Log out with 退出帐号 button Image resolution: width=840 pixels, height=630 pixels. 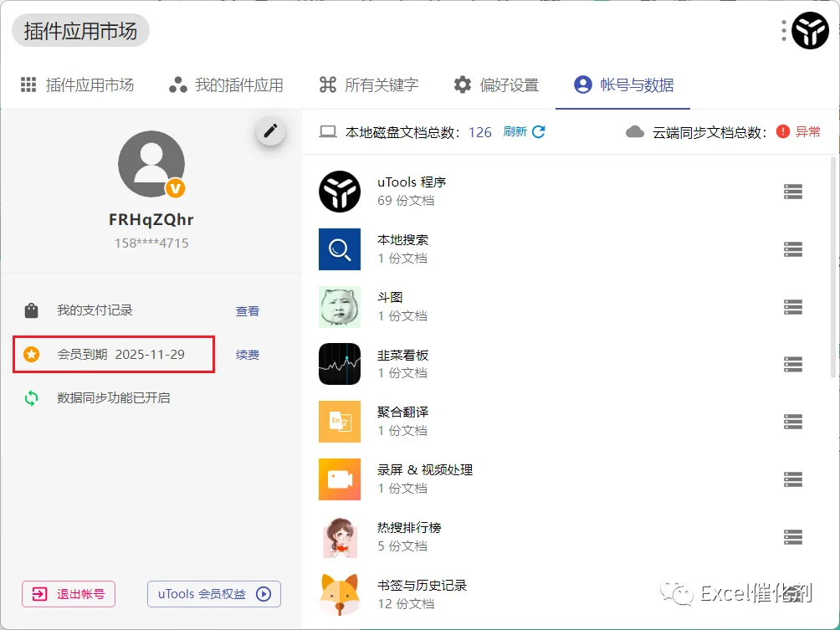click(69, 593)
